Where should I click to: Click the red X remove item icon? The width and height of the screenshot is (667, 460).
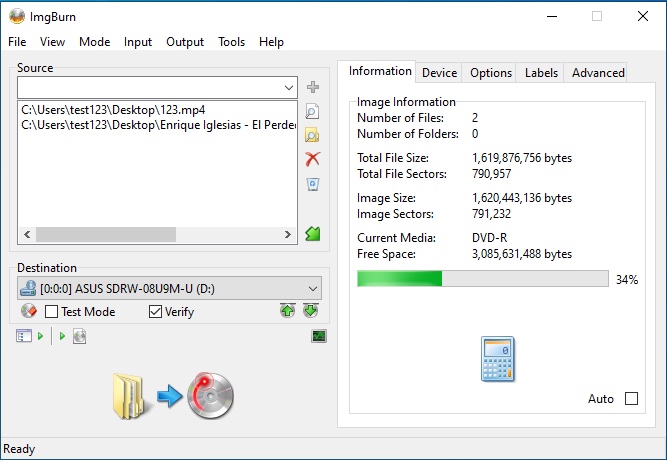pos(313,159)
